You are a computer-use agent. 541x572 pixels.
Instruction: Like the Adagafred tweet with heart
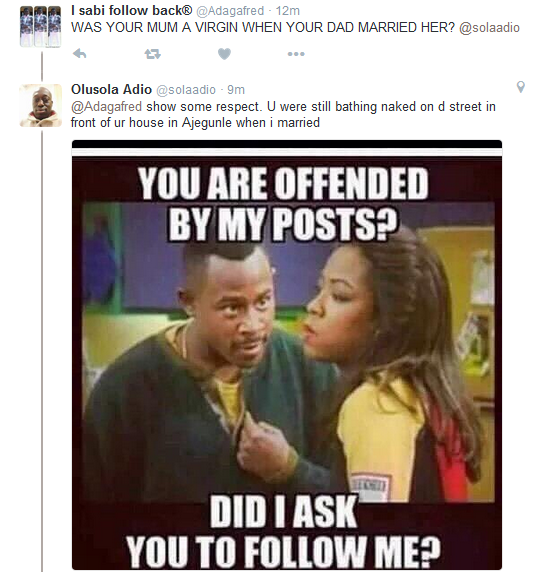click(x=224, y=54)
